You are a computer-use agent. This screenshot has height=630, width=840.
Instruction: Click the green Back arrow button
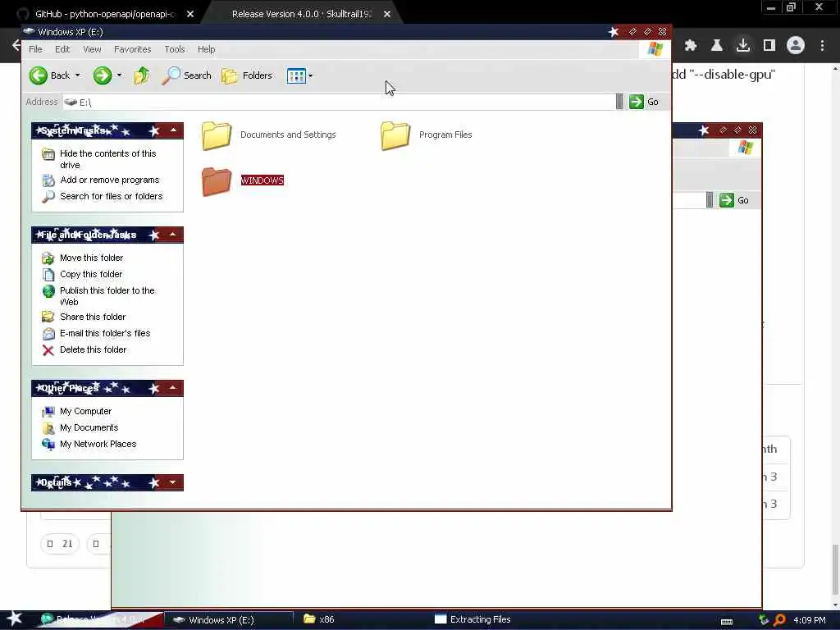(38, 75)
